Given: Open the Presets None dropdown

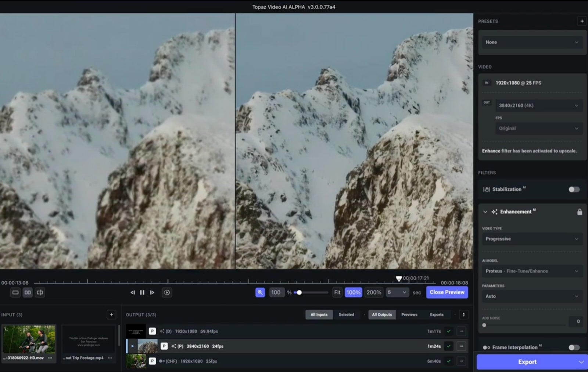Looking at the screenshot, I should (532, 42).
